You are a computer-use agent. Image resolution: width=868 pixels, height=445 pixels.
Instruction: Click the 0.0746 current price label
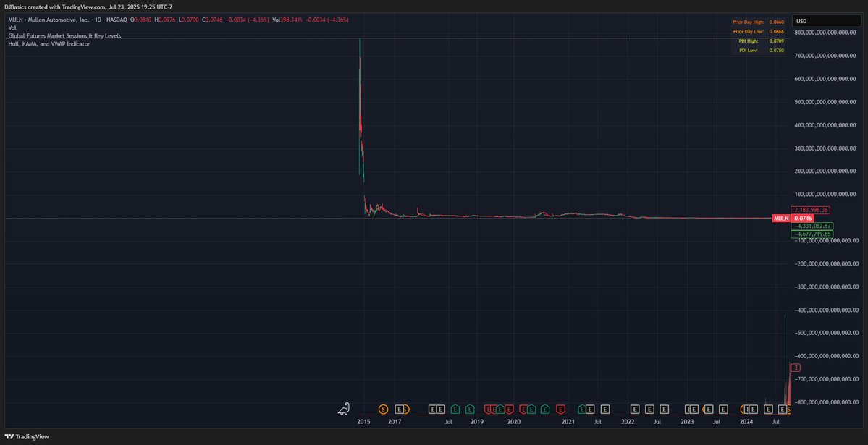point(803,218)
